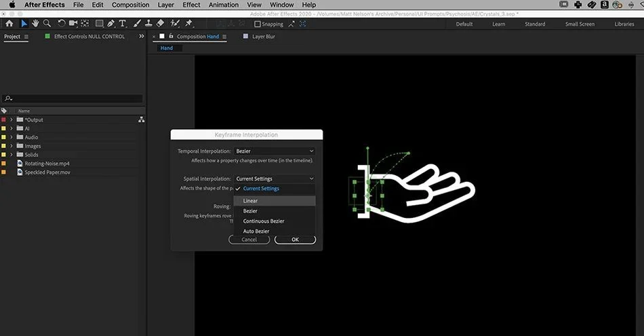Select the Unified Camera tool
This screenshot has width=644, height=336.
coord(73,24)
